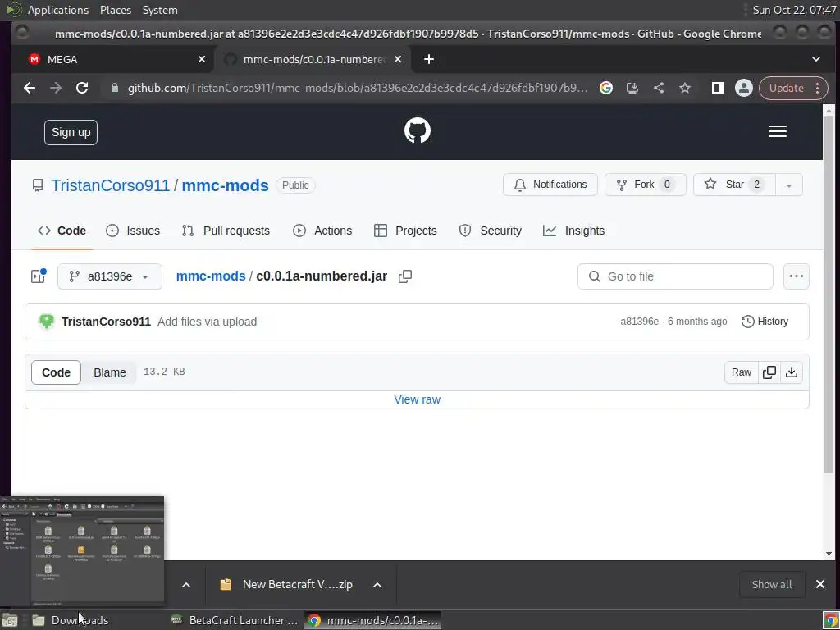Click the Notifications button
Viewport: 840px width, 630px height.
click(x=550, y=185)
